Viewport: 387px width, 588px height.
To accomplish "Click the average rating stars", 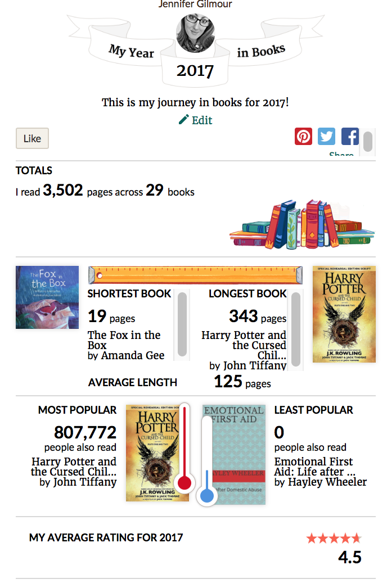I will click(x=334, y=539).
